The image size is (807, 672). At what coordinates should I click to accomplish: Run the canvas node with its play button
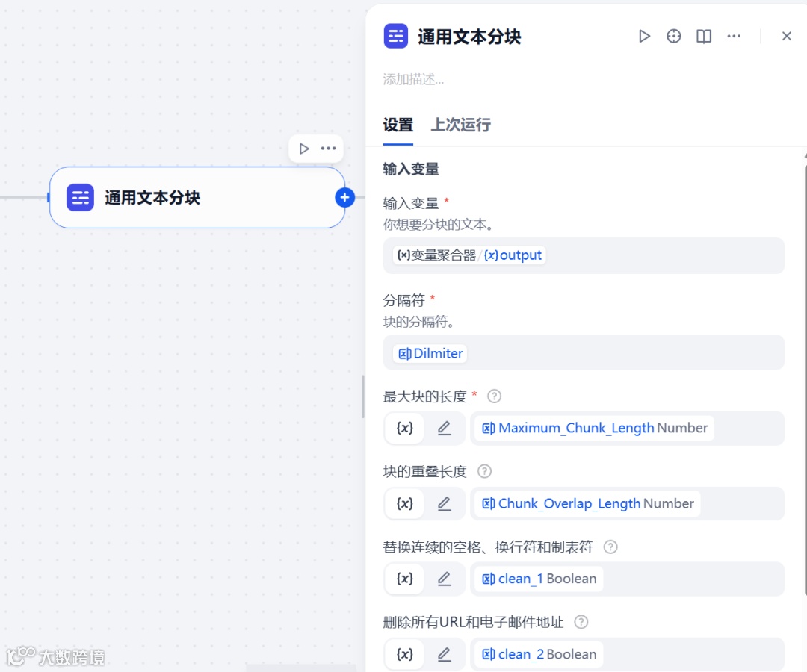click(x=303, y=149)
